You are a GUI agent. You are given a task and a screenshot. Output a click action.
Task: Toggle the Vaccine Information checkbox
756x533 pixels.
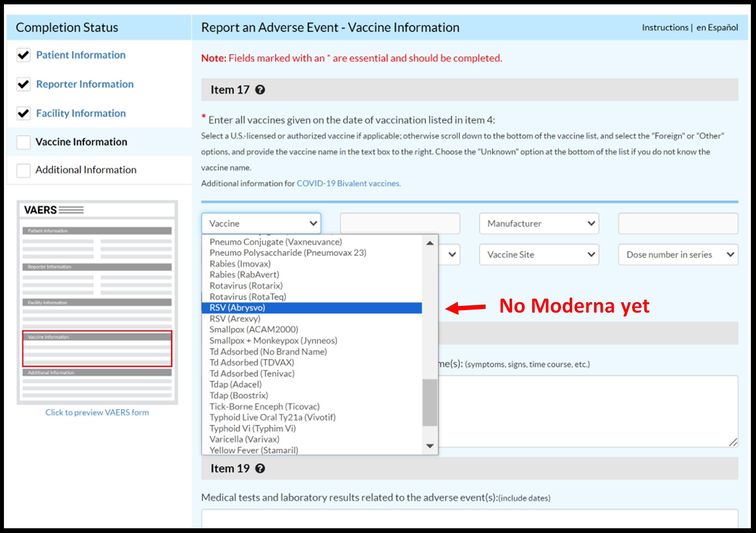tap(23, 142)
